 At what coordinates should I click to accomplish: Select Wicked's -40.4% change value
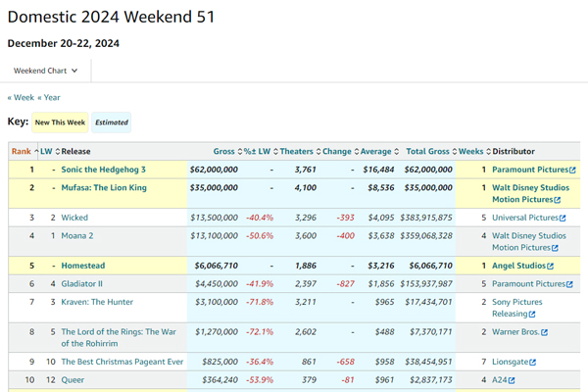(260, 218)
